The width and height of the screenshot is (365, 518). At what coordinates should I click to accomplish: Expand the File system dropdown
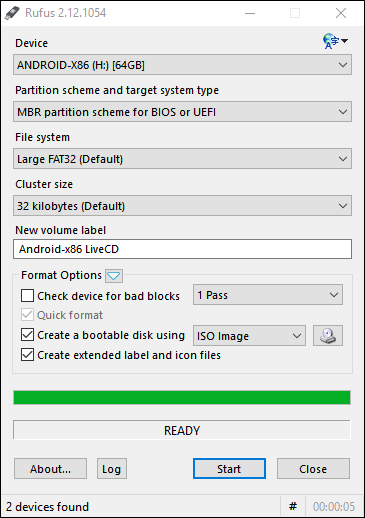(182, 159)
